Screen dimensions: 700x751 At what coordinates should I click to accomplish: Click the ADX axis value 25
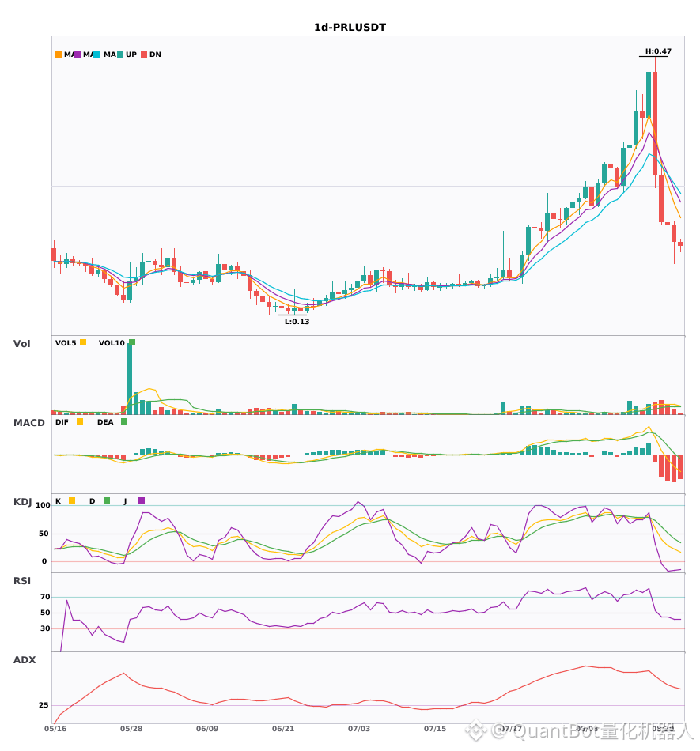click(44, 705)
